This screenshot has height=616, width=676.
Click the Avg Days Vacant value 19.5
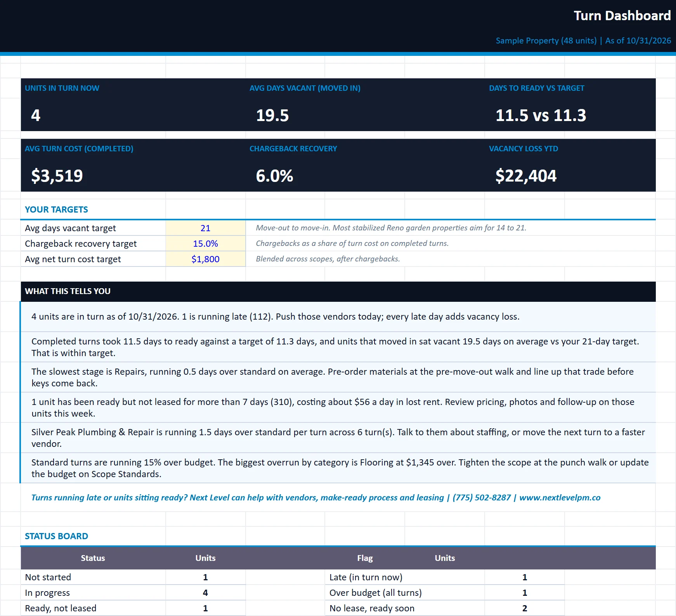(x=272, y=115)
